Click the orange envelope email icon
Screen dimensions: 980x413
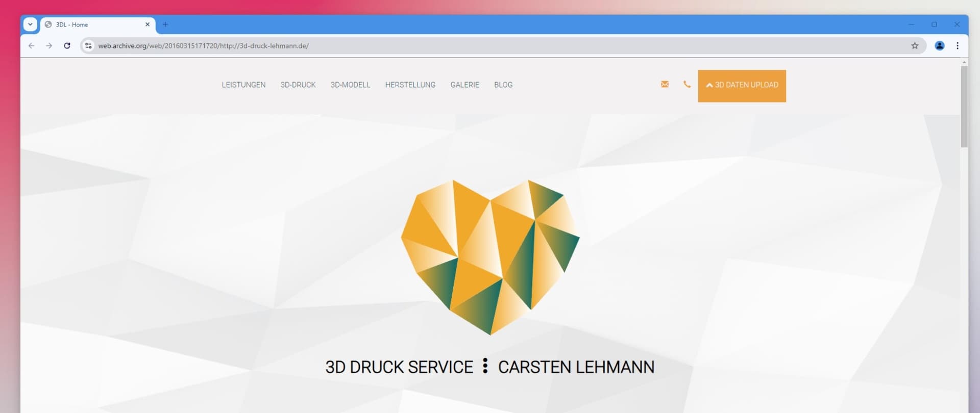[665, 84]
